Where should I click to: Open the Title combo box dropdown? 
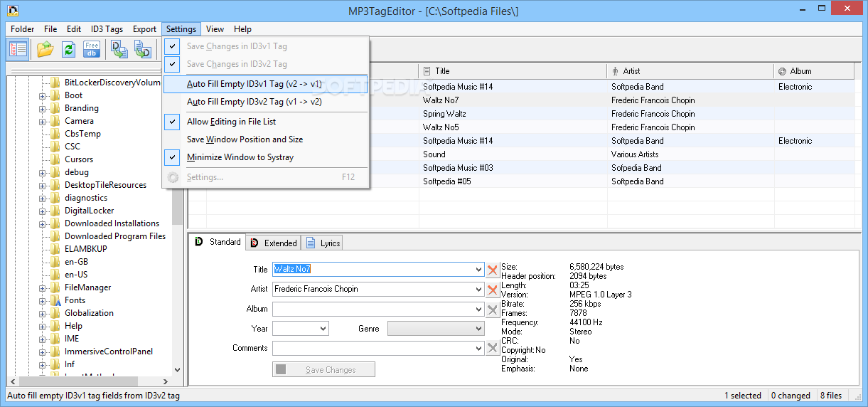tap(478, 270)
